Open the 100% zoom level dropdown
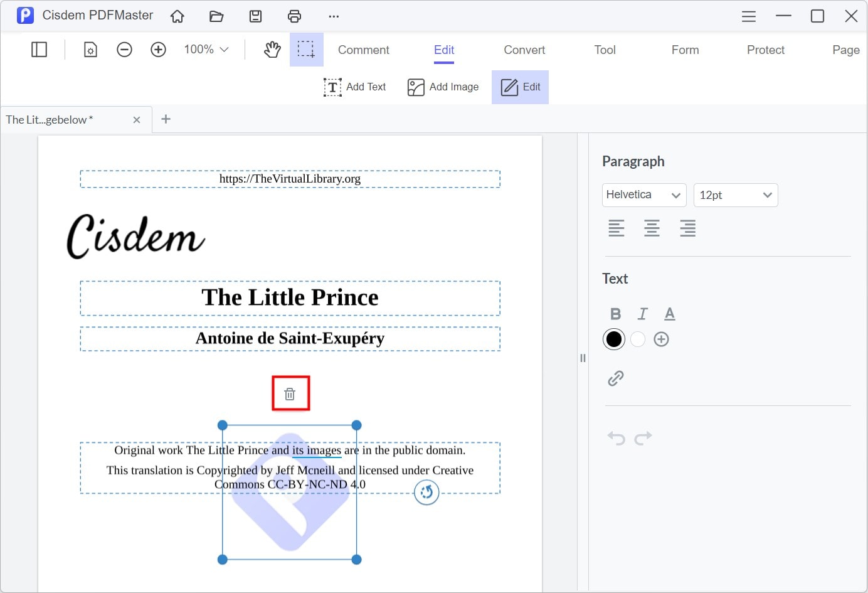 (205, 49)
